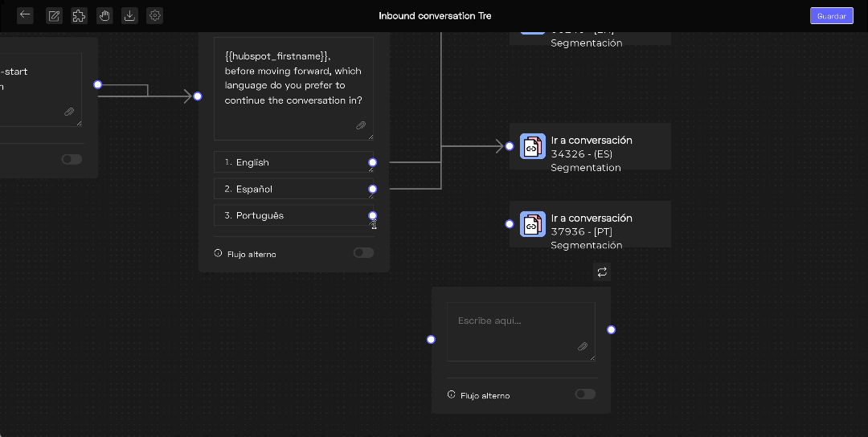
Task: Click the loop icon above the empty node
Action: tap(602, 272)
